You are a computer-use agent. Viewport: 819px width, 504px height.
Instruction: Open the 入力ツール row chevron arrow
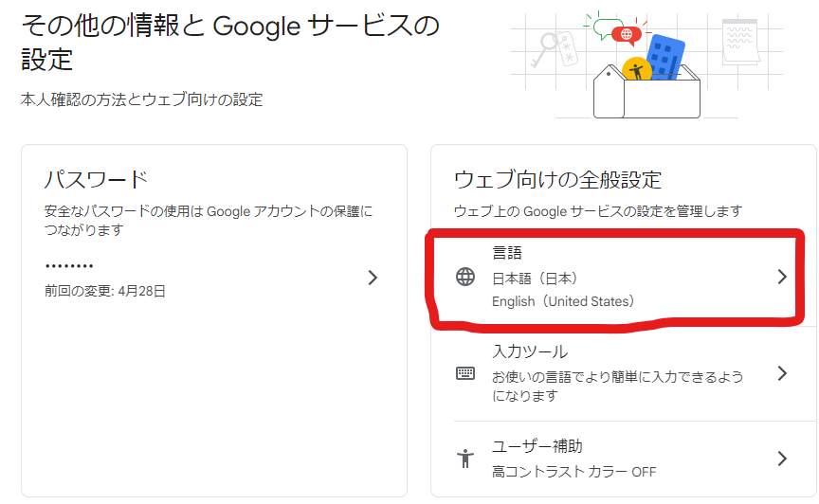click(x=782, y=373)
